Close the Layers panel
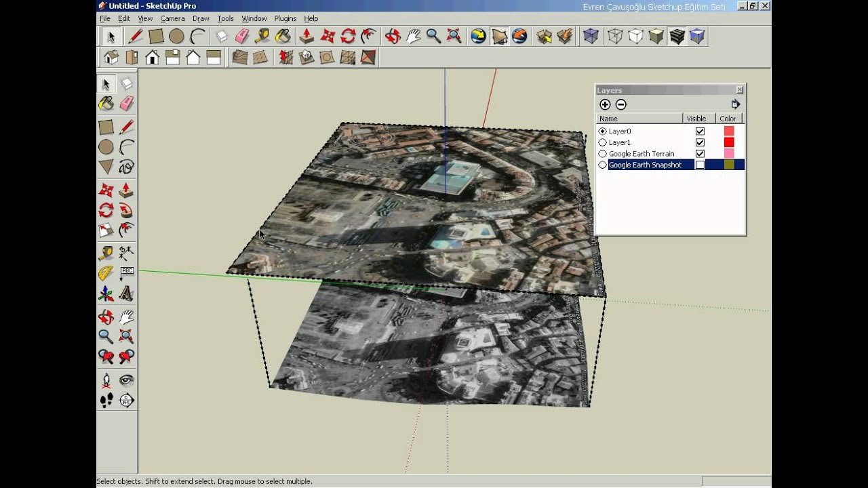The height and width of the screenshot is (488, 868). [740, 89]
